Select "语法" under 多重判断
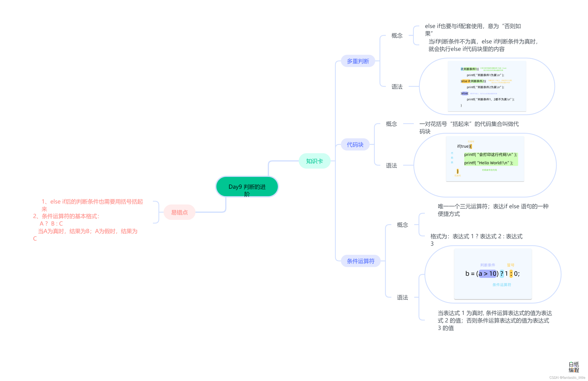This screenshot has width=588, height=381. pyautogui.click(x=397, y=87)
